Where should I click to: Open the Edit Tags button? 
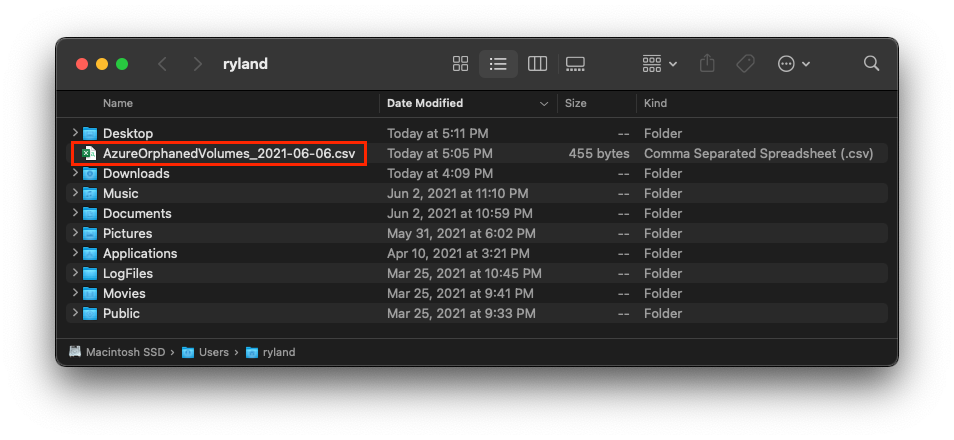point(745,64)
